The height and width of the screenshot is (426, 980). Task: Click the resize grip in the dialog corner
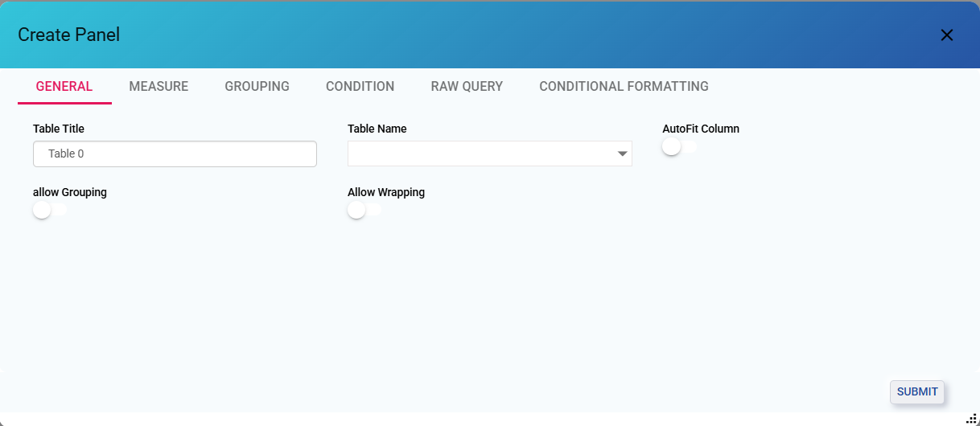(970, 418)
